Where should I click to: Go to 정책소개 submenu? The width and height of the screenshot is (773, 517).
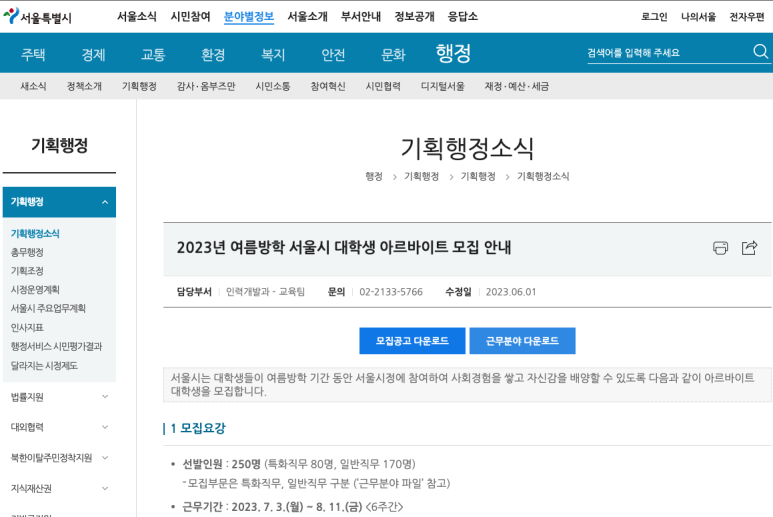pyautogui.click(x=84, y=86)
